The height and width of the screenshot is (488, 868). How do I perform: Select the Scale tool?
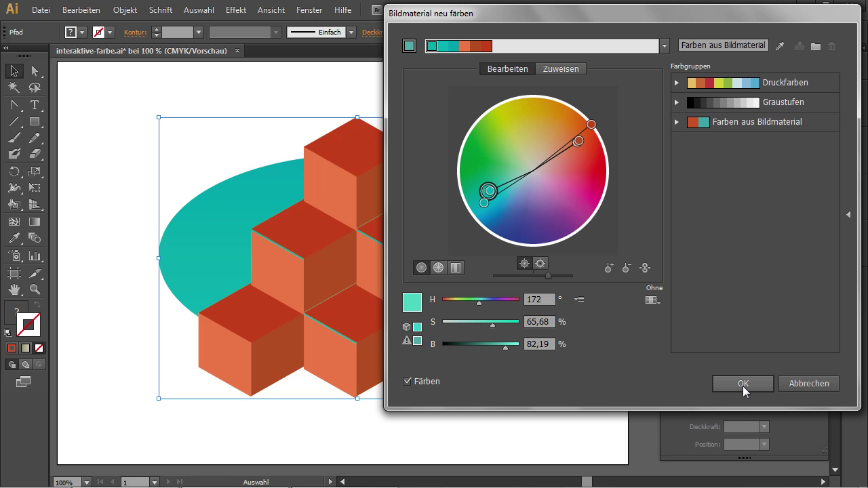35,172
